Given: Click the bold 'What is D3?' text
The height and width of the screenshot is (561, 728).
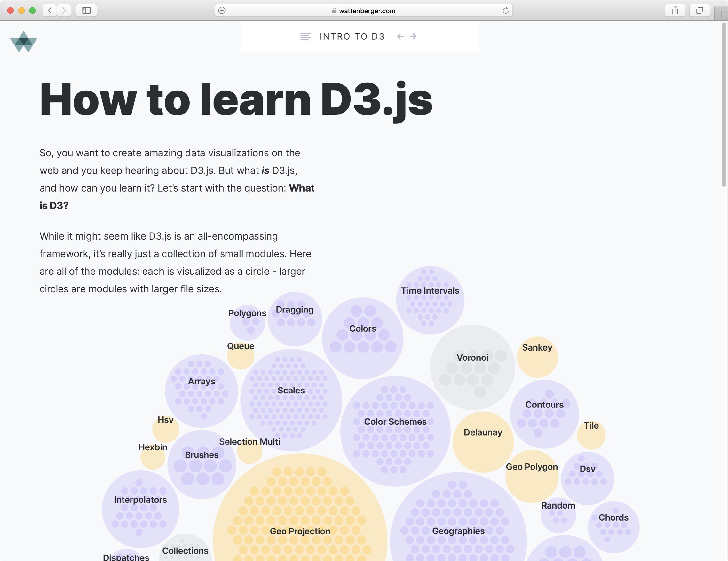Looking at the screenshot, I should 177,197.
